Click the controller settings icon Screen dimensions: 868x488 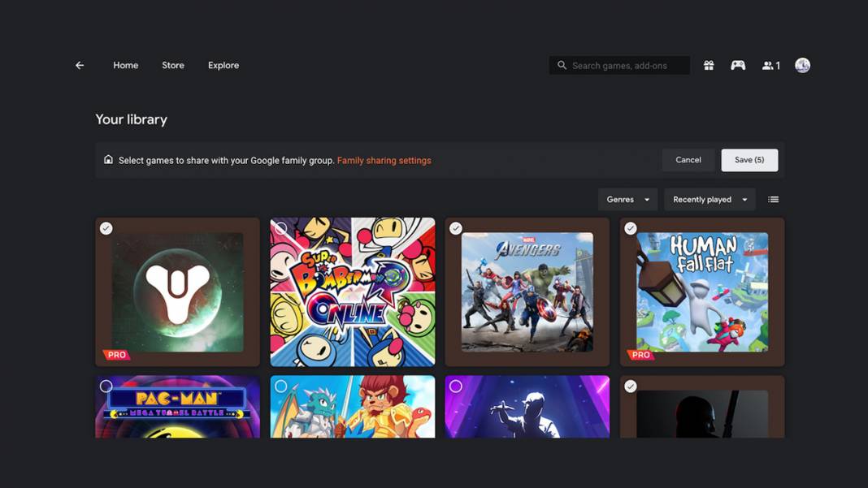click(x=738, y=65)
